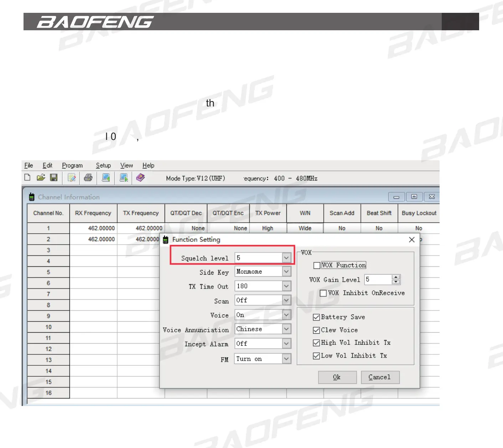Click the TX Frequency column header

point(141,213)
